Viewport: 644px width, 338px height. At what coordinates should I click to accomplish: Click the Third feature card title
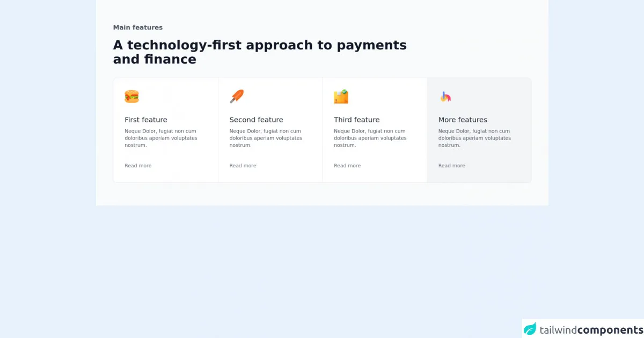coord(356,120)
